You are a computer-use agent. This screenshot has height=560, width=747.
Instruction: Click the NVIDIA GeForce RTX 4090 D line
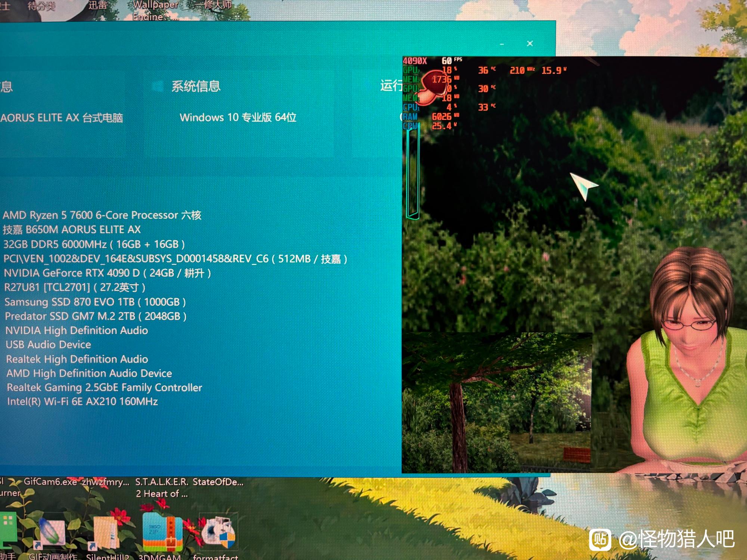107,273
